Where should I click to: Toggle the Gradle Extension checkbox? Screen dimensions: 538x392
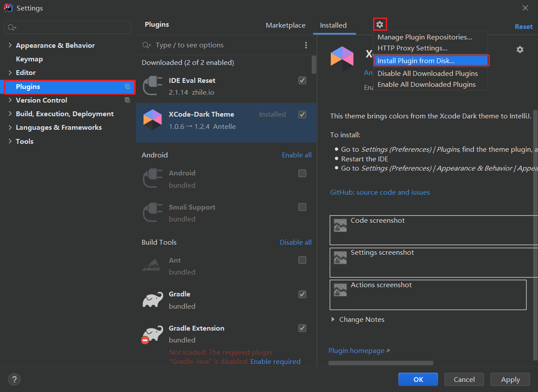[302, 328]
